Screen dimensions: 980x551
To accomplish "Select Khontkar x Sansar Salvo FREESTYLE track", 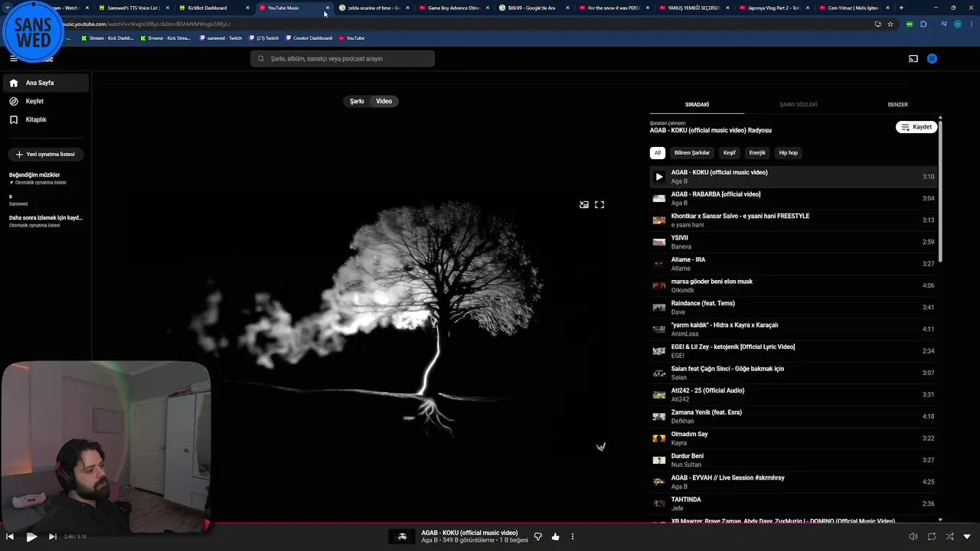I will 793,220.
